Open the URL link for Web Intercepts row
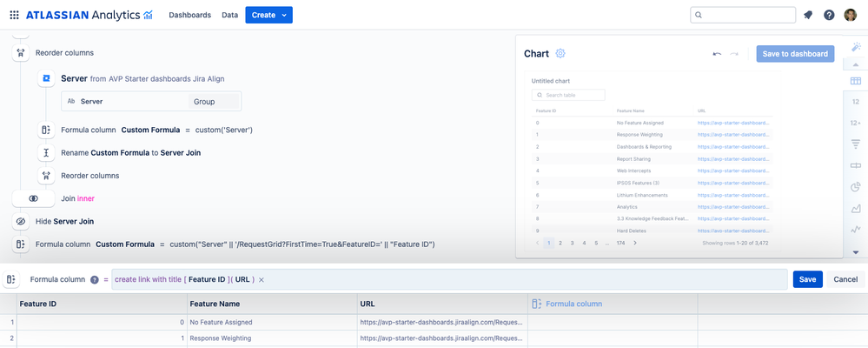 point(733,171)
